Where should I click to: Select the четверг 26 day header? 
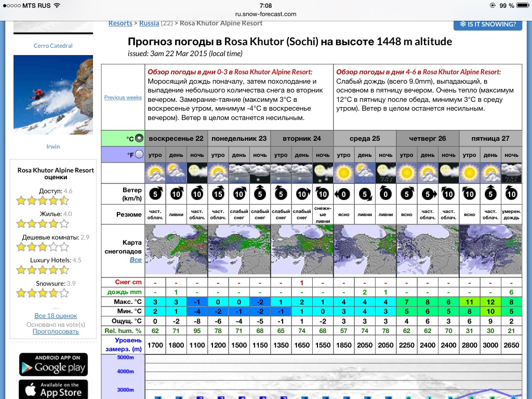click(x=428, y=138)
